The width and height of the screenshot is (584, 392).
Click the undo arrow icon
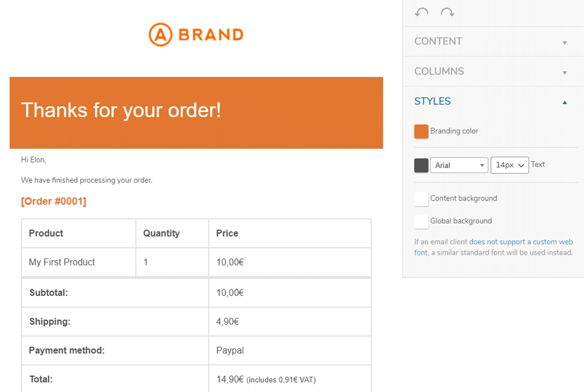(x=421, y=12)
